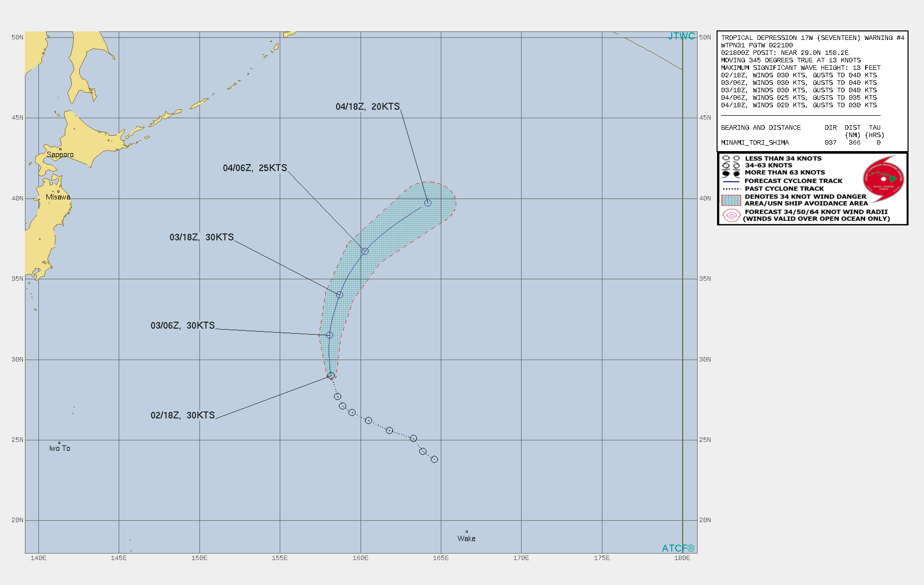Click the left 40N latitude axis label
This screenshot has width=924, height=585.
coord(17,198)
